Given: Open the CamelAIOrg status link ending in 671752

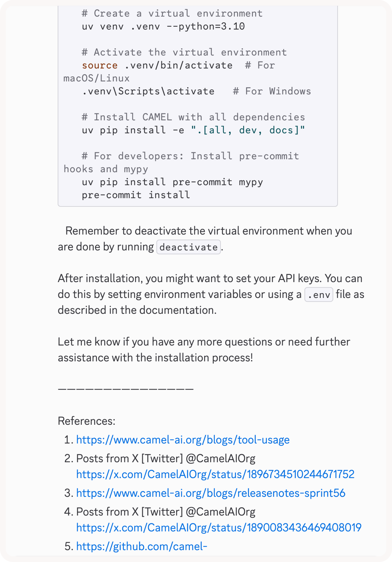Looking at the screenshot, I should tap(215, 474).
